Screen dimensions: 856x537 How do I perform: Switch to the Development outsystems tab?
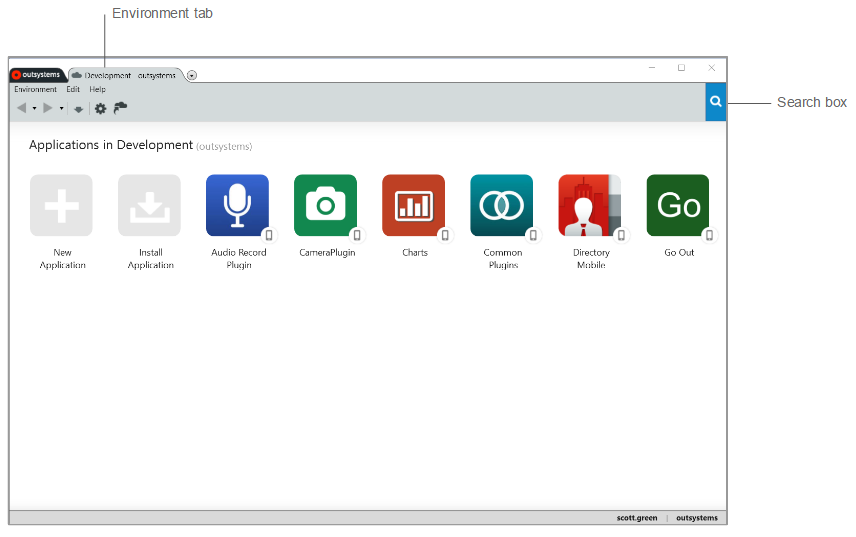[124, 75]
